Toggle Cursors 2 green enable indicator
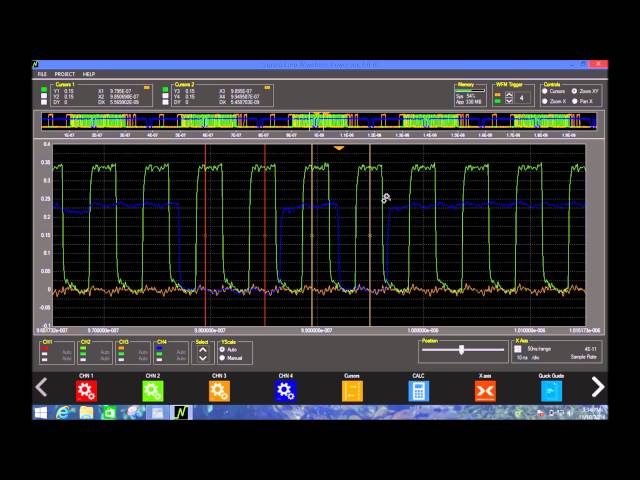Image resolution: width=640 pixels, height=480 pixels. click(x=165, y=89)
